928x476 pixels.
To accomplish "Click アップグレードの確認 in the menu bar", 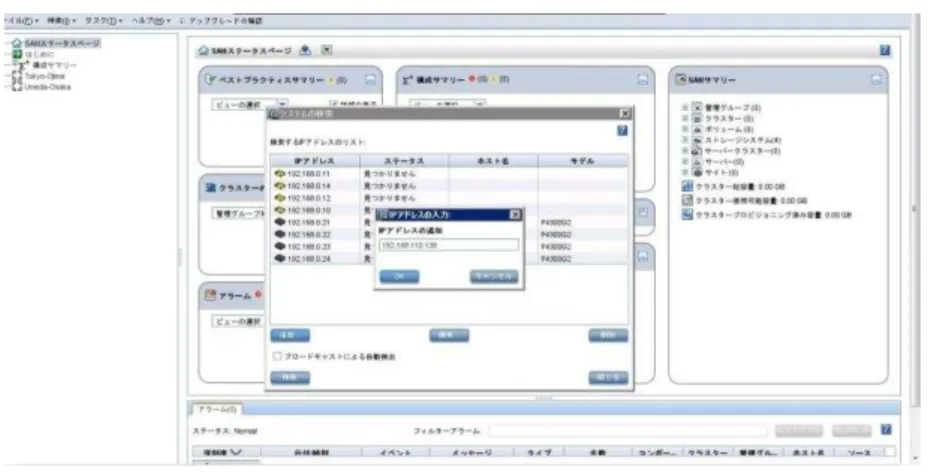I will pos(224,21).
